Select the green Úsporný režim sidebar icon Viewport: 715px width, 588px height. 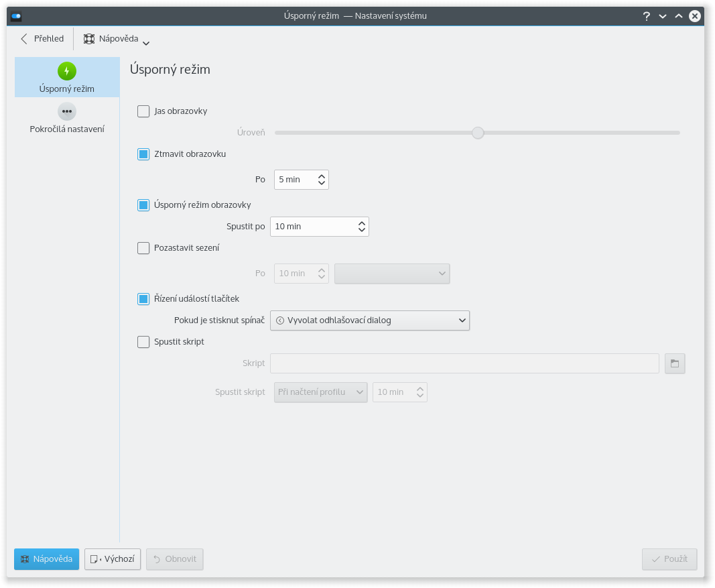click(x=67, y=71)
